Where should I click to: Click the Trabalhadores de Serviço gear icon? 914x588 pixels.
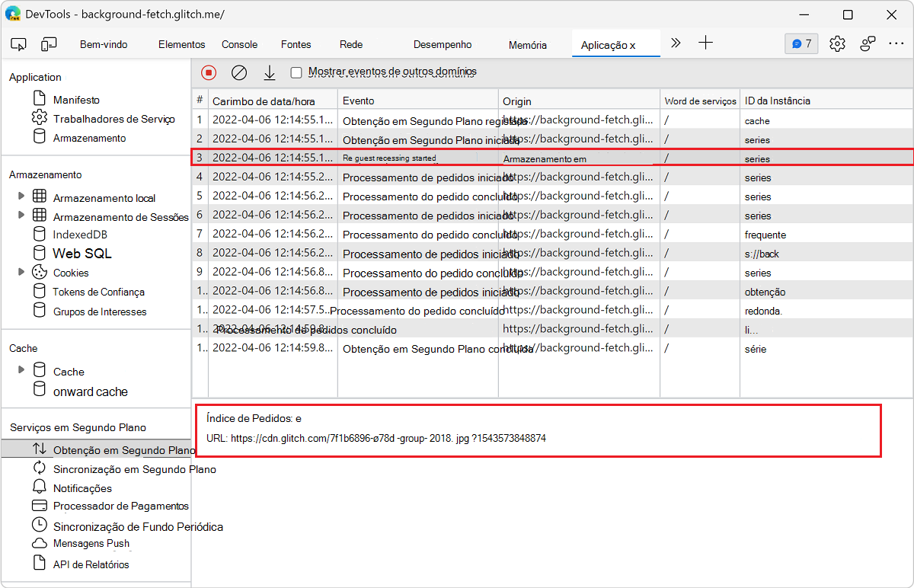pyautogui.click(x=40, y=118)
